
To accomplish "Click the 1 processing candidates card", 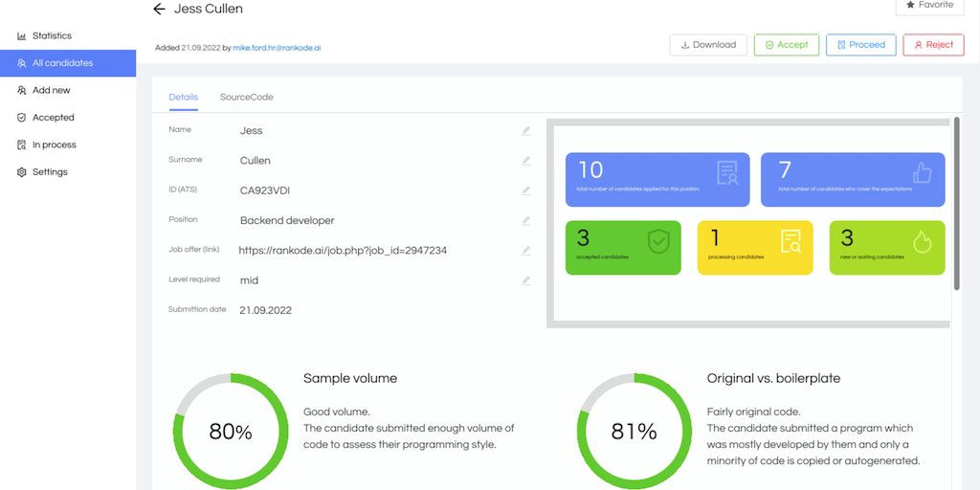I will tap(755, 248).
